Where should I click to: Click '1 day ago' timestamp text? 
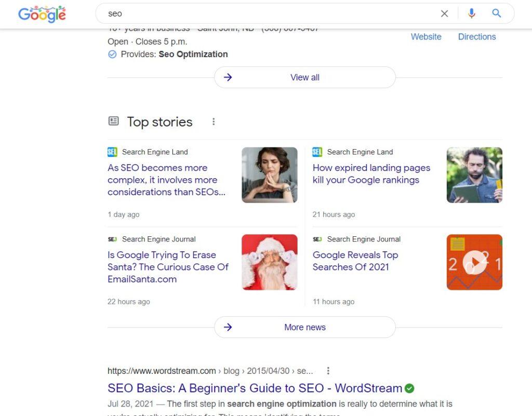tap(124, 214)
